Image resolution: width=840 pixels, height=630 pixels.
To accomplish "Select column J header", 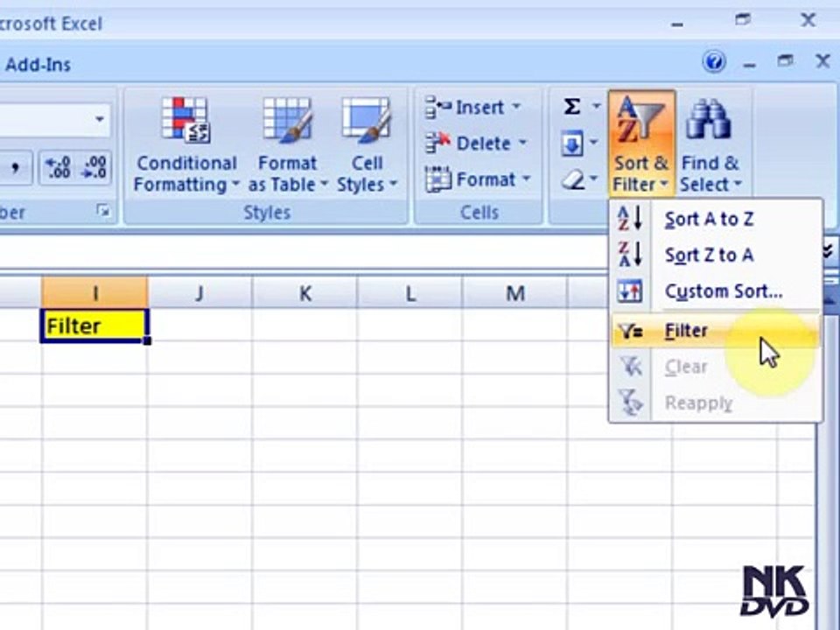I will [199, 292].
